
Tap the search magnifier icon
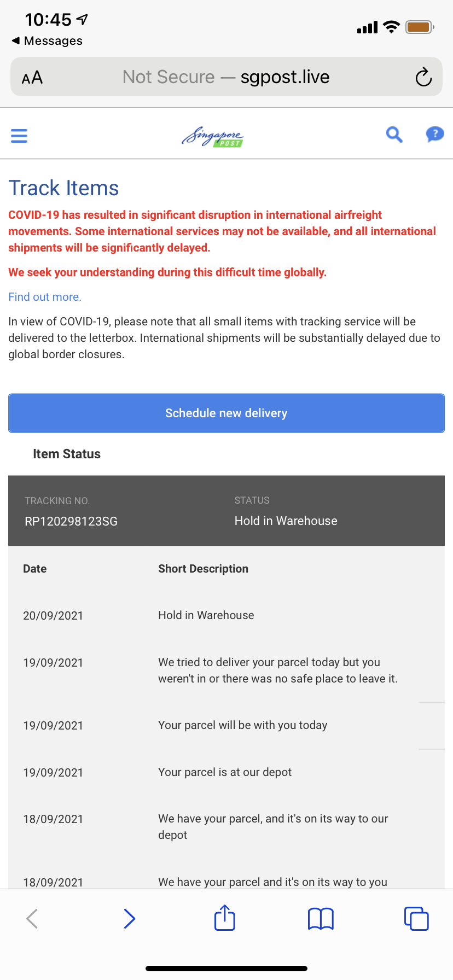click(x=394, y=134)
